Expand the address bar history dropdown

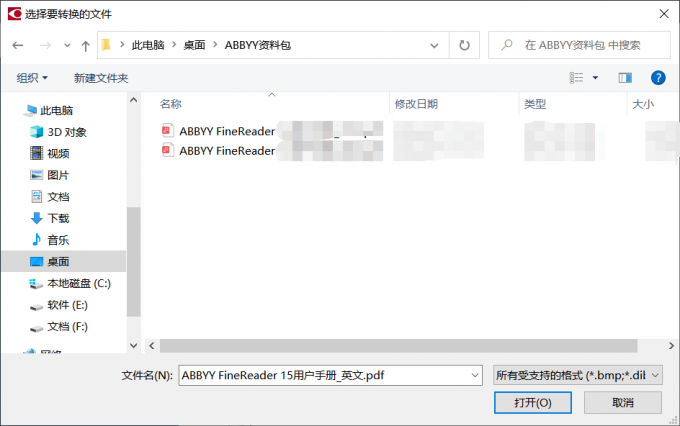434,46
